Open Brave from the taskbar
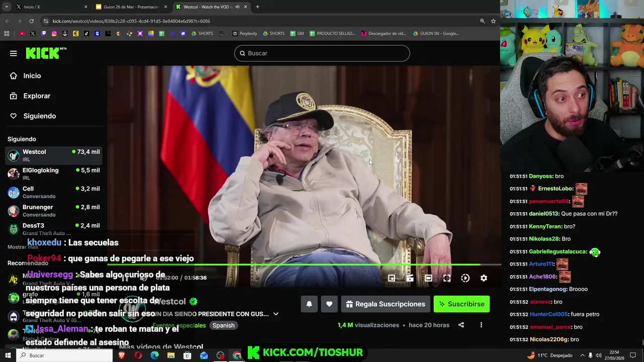This screenshot has height=362, width=644. (x=122, y=355)
